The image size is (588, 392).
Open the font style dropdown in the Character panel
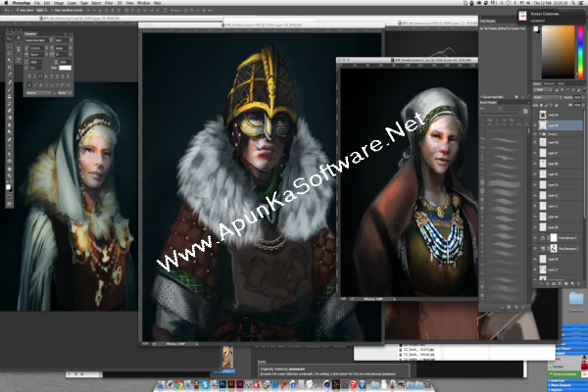(71, 40)
